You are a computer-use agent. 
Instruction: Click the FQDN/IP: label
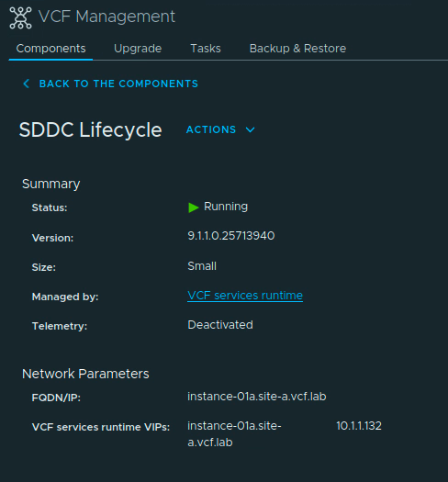click(x=56, y=398)
